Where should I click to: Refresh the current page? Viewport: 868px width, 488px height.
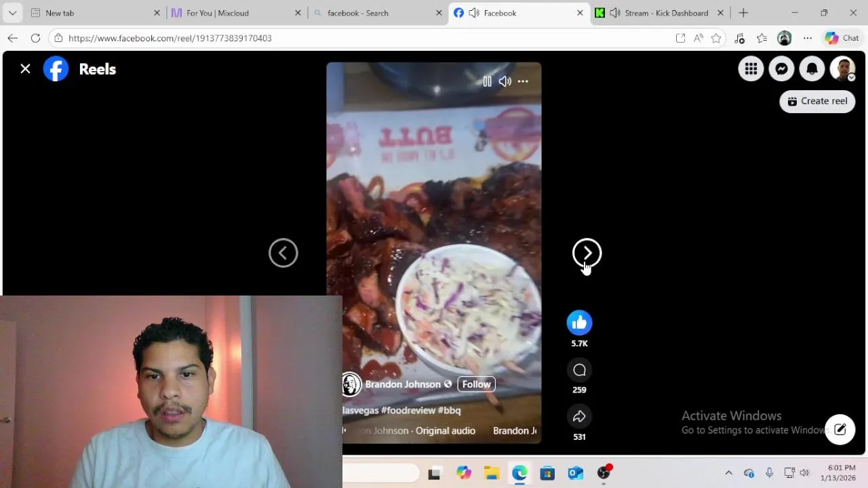coord(35,38)
